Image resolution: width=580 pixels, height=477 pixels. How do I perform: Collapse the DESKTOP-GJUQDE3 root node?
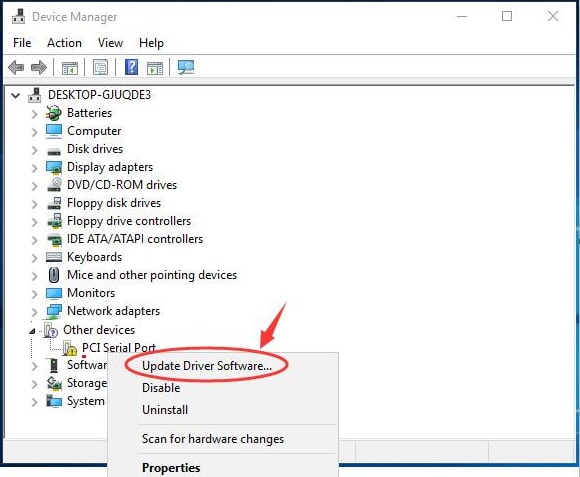point(15,96)
